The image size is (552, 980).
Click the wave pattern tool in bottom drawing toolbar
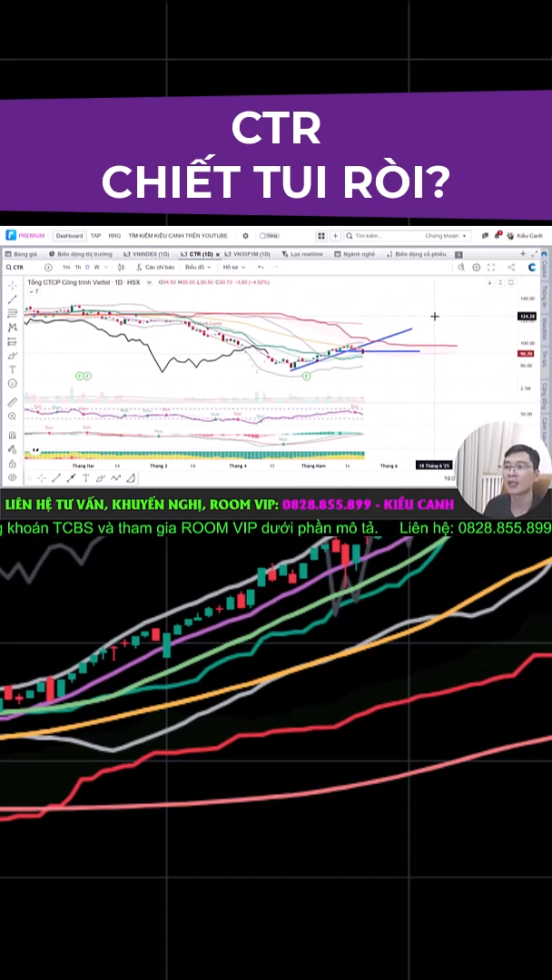[x=115, y=478]
